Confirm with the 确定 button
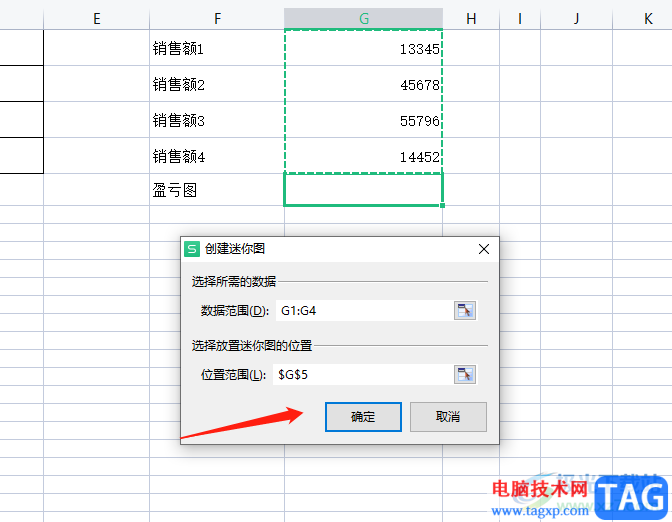672x522 pixels. (363, 417)
